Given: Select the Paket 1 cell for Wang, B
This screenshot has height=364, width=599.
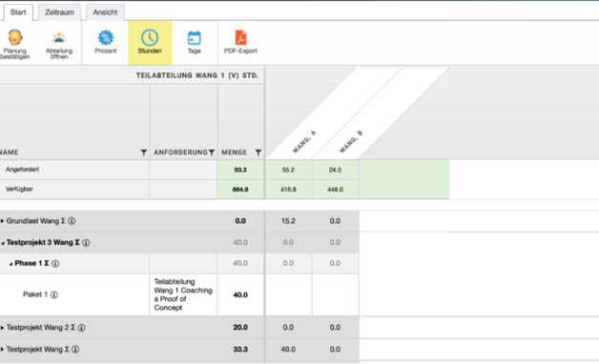Looking at the screenshot, I should [x=335, y=295].
